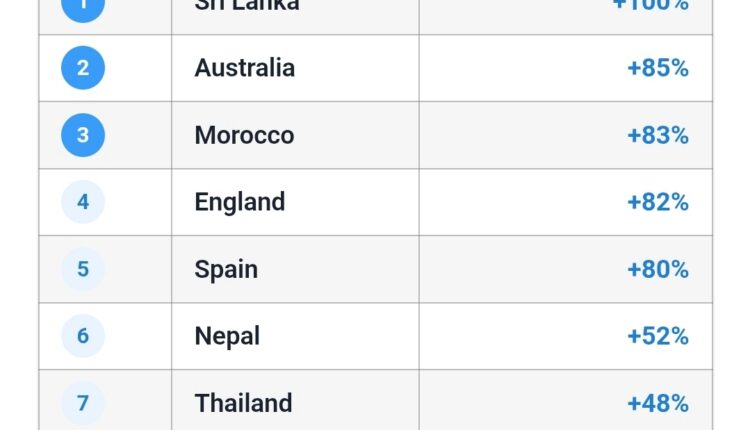Click the +52% value for Nepal

(x=658, y=336)
